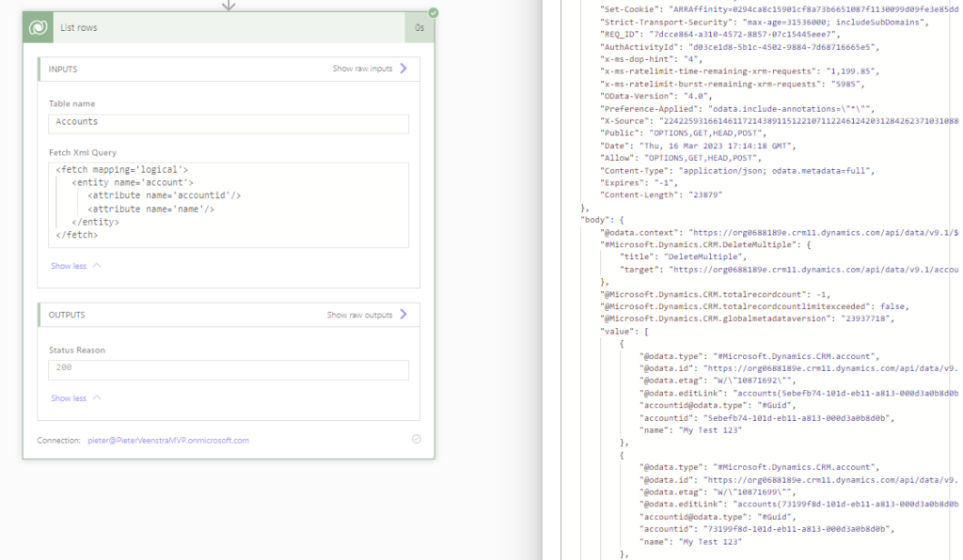Screen dimensions: 963x560
Task: Click the Fetch Xml Query box
Action: pyautogui.click(x=229, y=205)
